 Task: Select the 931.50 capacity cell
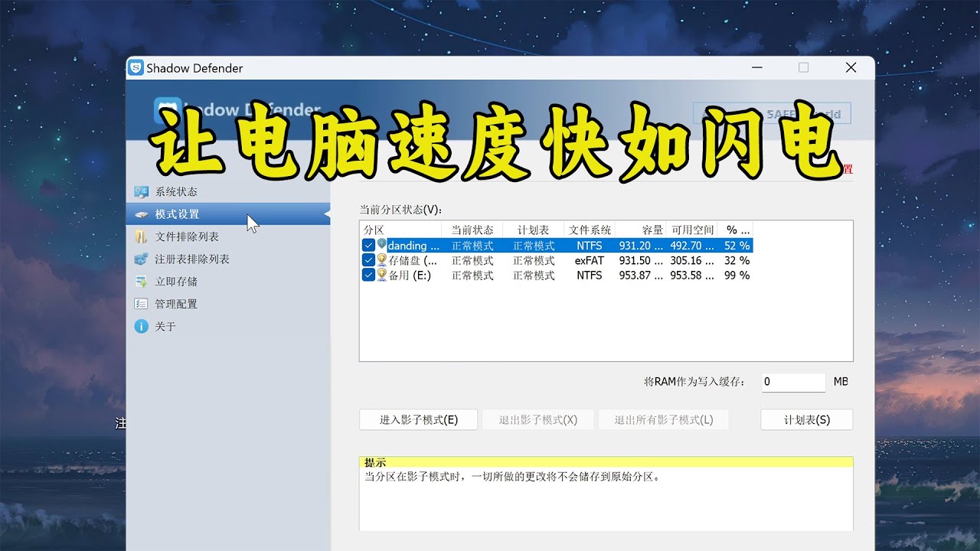point(641,260)
